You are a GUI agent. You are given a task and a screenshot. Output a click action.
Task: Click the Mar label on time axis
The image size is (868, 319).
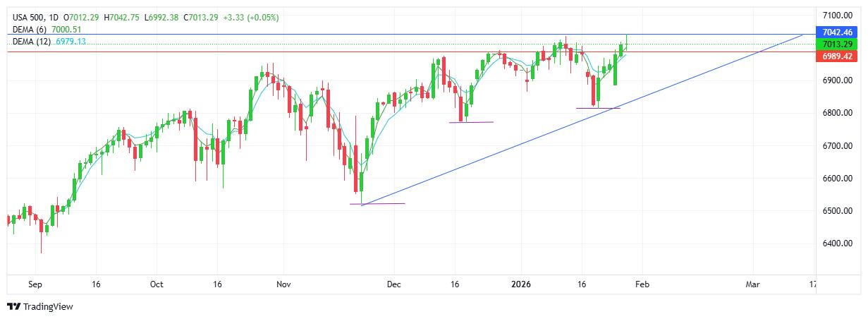pos(753,284)
